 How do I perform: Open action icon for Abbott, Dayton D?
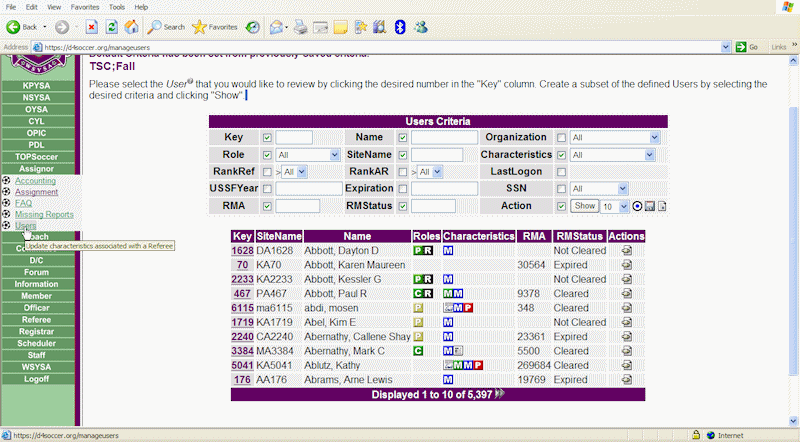[626, 250]
